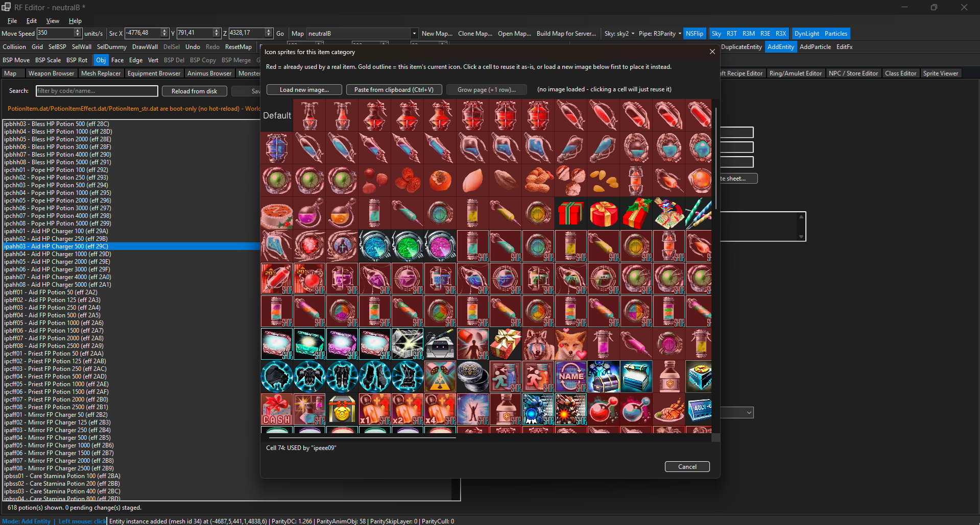Screen dimensions: 980x525
Task: Open the Help menu
Action: [75, 21]
